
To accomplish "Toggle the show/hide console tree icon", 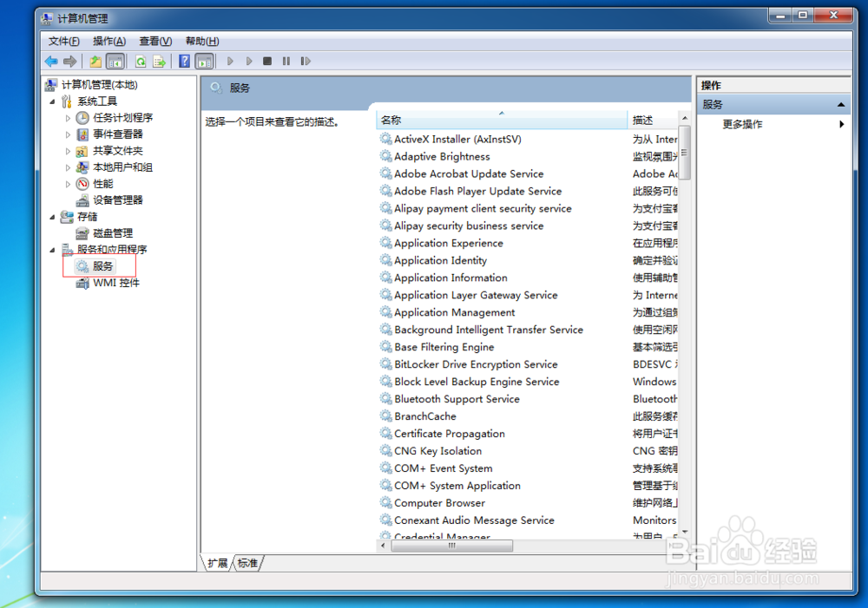I will coord(115,62).
